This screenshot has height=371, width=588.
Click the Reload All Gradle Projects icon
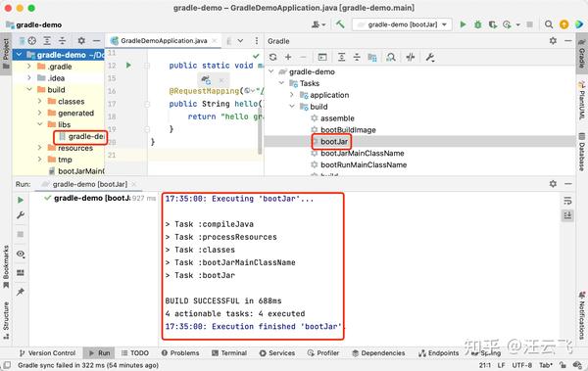coord(273,57)
